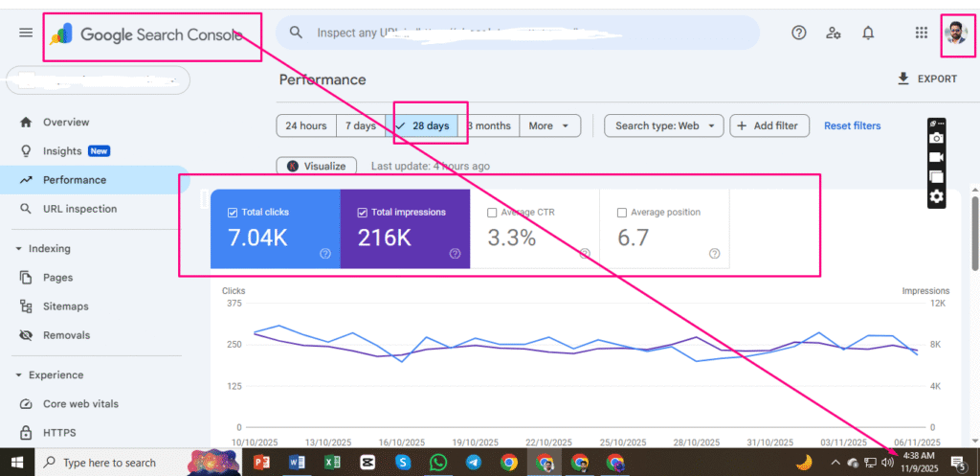Focus the Inspect any URL search field
Image resolution: width=980 pixels, height=476 pixels.
click(x=518, y=33)
